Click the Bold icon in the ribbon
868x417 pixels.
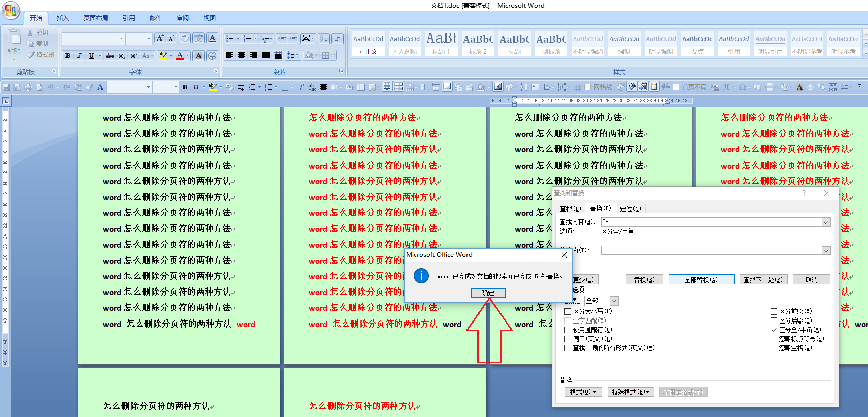pyautogui.click(x=68, y=56)
